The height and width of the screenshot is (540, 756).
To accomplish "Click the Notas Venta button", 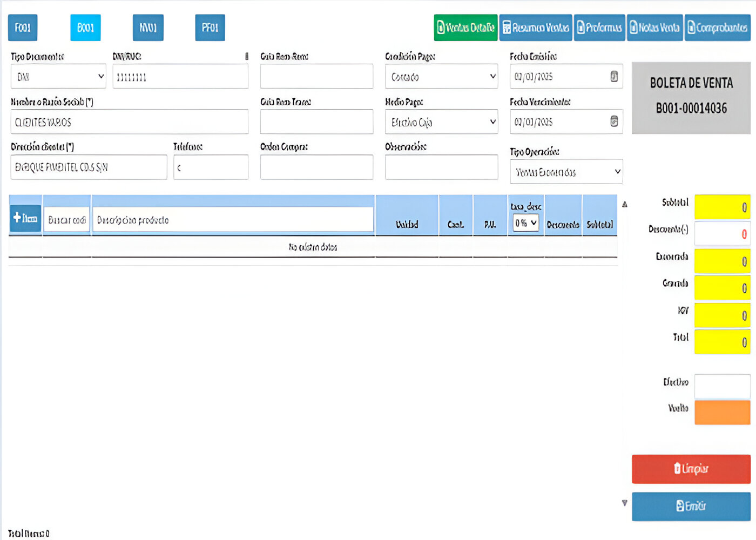I will tap(656, 28).
